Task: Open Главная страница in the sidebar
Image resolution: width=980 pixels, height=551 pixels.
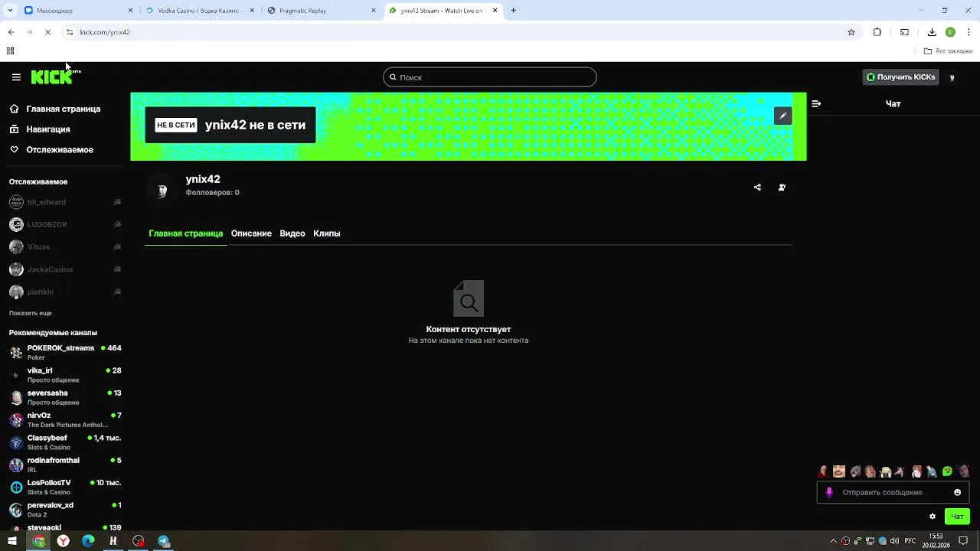Action: tap(63, 109)
